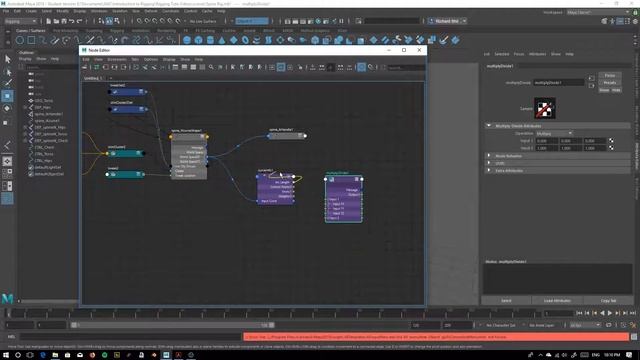Expand the UUID section
The width and height of the screenshot is (640, 360).
tap(489, 163)
